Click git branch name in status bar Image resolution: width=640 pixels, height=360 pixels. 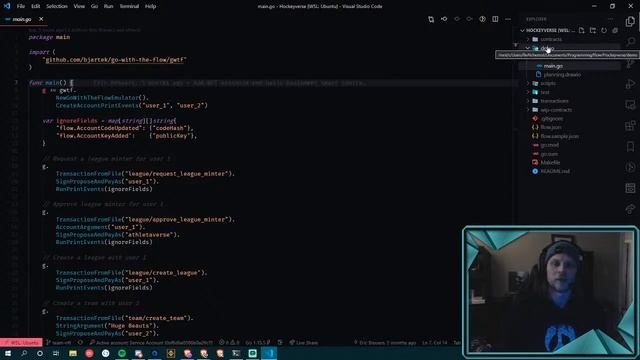coord(59,343)
